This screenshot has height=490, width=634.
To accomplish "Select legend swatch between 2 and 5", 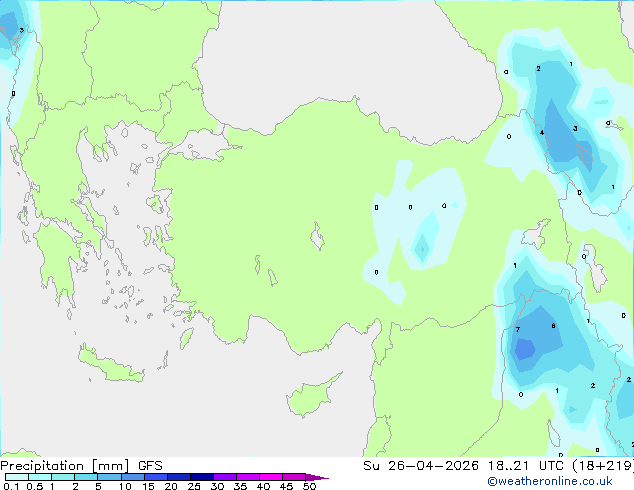I will pos(86,477).
